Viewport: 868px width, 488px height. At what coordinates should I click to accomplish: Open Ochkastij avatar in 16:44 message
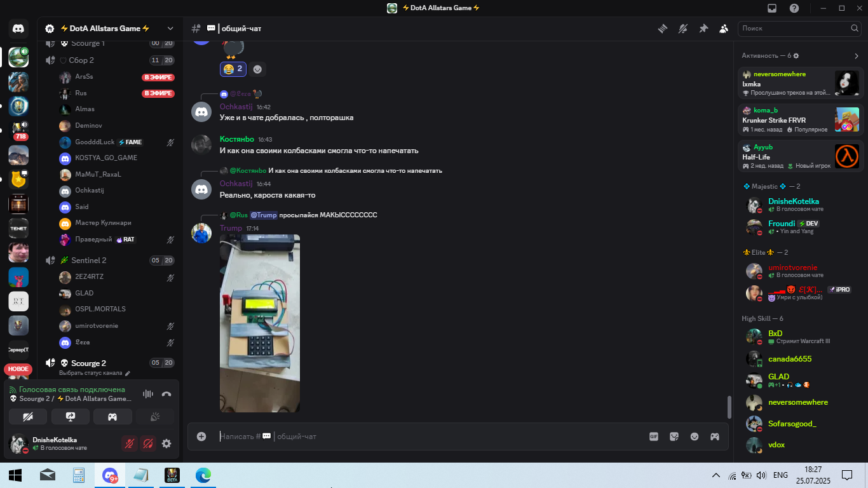tap(201, 189)
